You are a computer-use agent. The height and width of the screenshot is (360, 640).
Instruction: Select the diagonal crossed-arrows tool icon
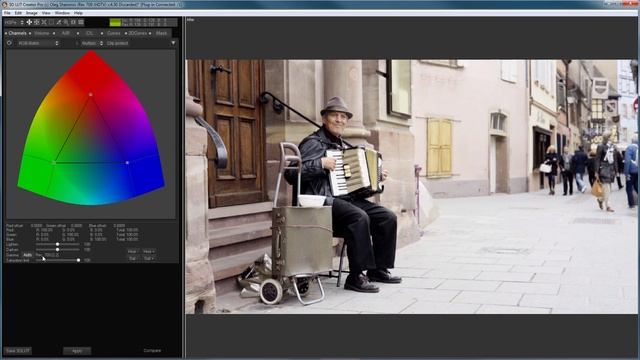pos(44,22)
